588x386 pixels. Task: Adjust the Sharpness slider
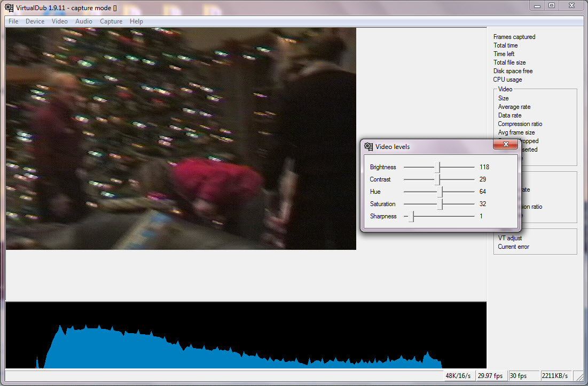point(411,216)
